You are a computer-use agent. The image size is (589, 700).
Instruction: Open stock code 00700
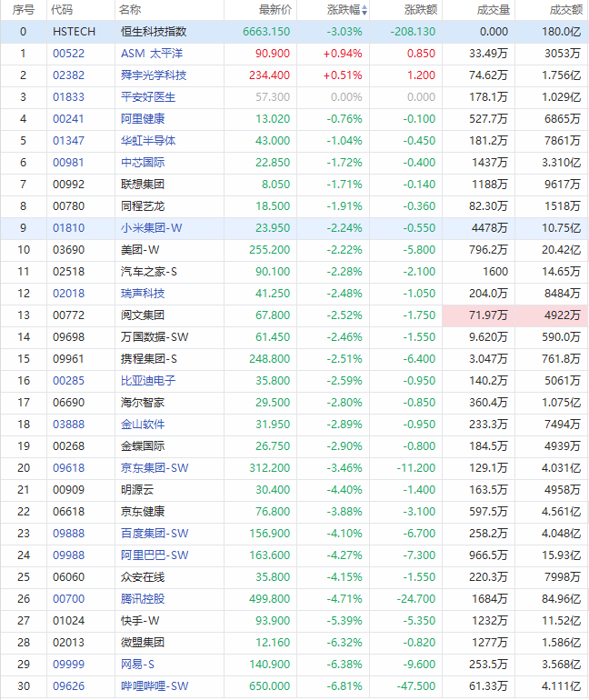pos(69,599)
